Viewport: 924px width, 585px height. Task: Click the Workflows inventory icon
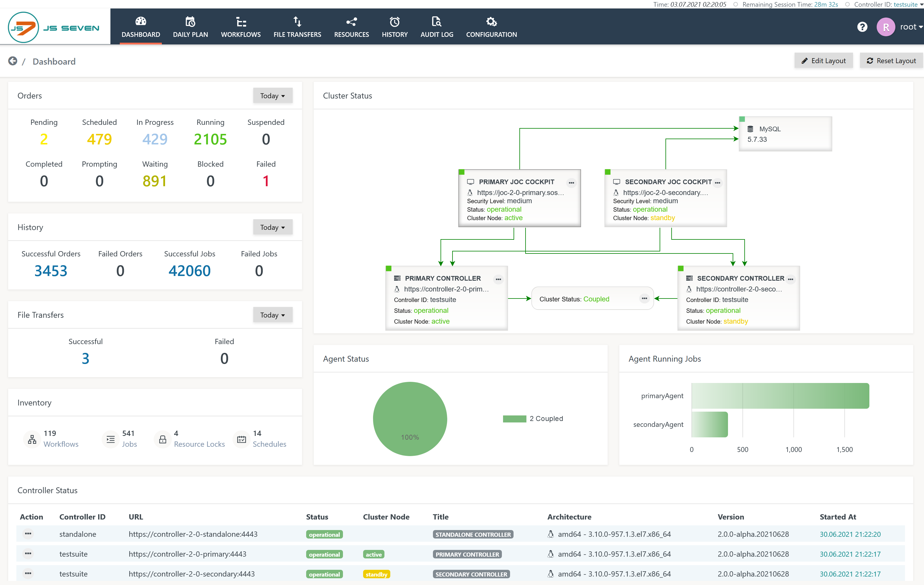(x=32, y=439)
